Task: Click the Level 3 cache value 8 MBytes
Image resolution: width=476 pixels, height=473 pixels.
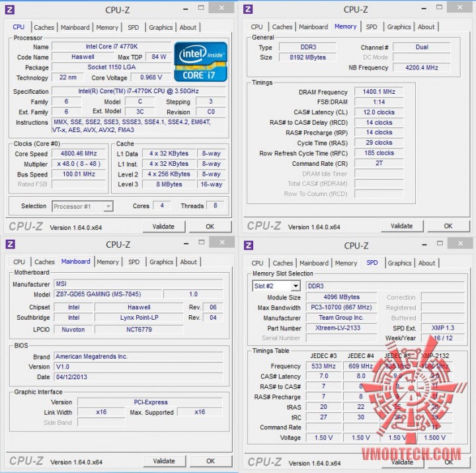Action: click(169, 184)
